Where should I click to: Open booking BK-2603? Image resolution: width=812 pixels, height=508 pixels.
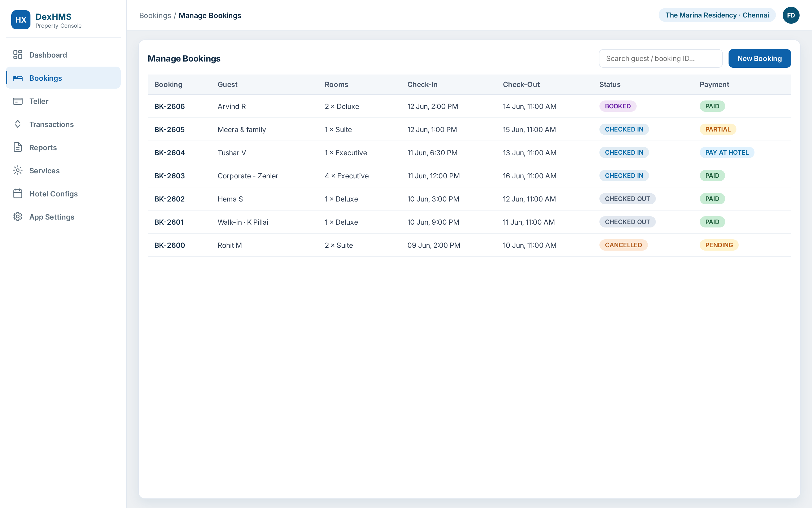(169, 176)
